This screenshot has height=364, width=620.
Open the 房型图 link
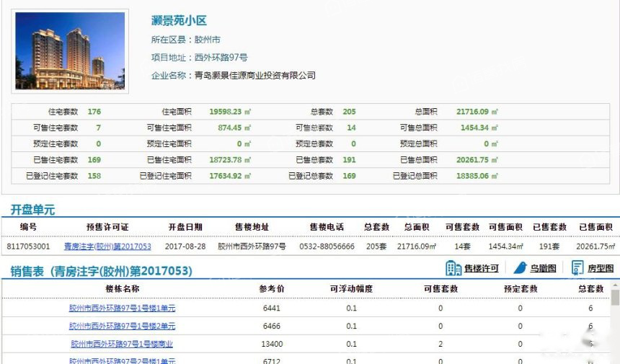coord(600,269)
